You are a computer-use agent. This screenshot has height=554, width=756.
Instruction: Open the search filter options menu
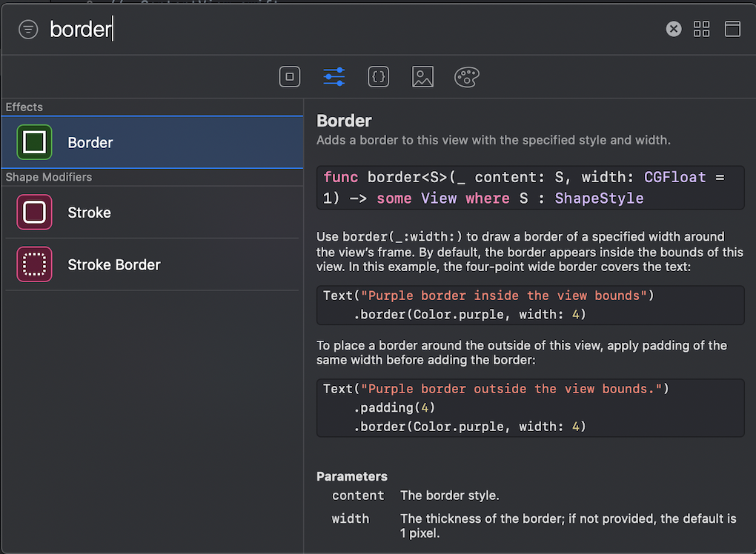[x=28, y=30]
